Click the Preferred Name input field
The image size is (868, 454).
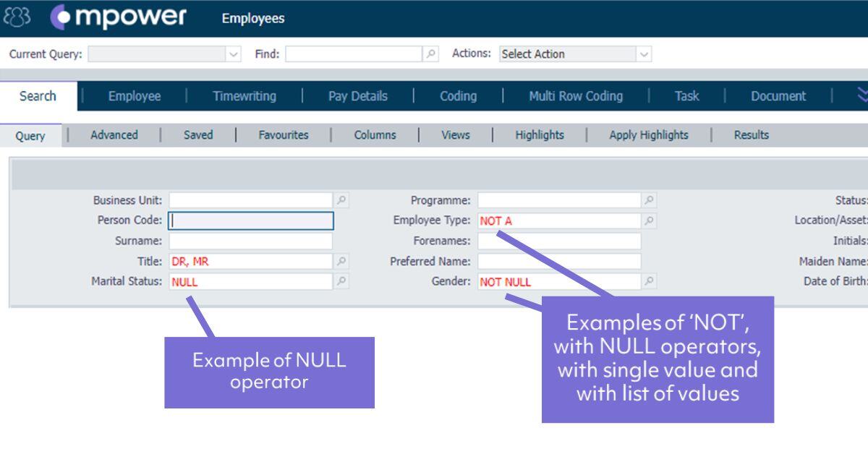point(558,262)
